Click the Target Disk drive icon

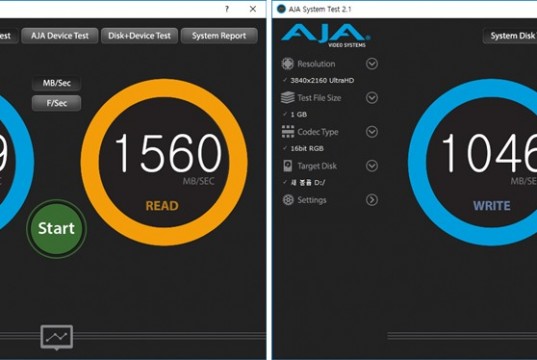point(288,166)
